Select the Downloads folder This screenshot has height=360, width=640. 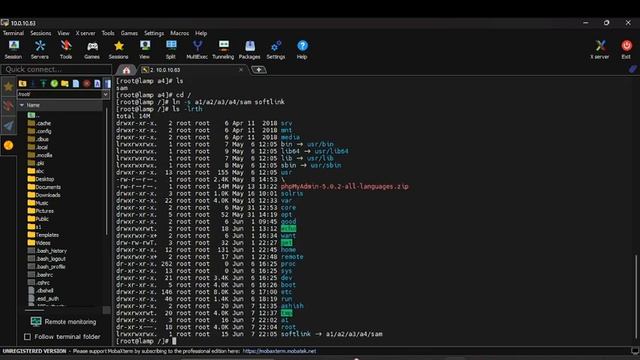(x=44, y=195)
